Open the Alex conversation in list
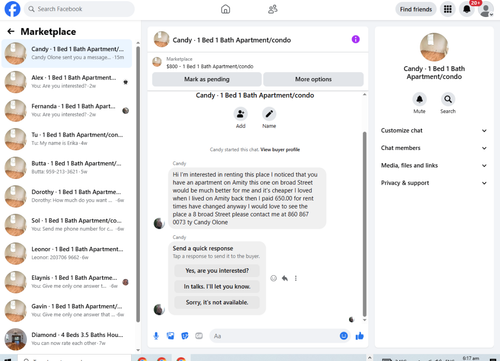The width and height of the screenshot is (500, 361). pos(67,82)
